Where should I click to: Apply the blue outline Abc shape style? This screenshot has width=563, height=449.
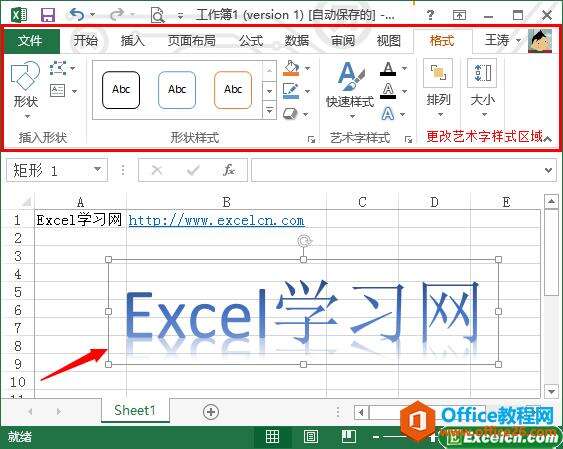click(x=177, y=90)
